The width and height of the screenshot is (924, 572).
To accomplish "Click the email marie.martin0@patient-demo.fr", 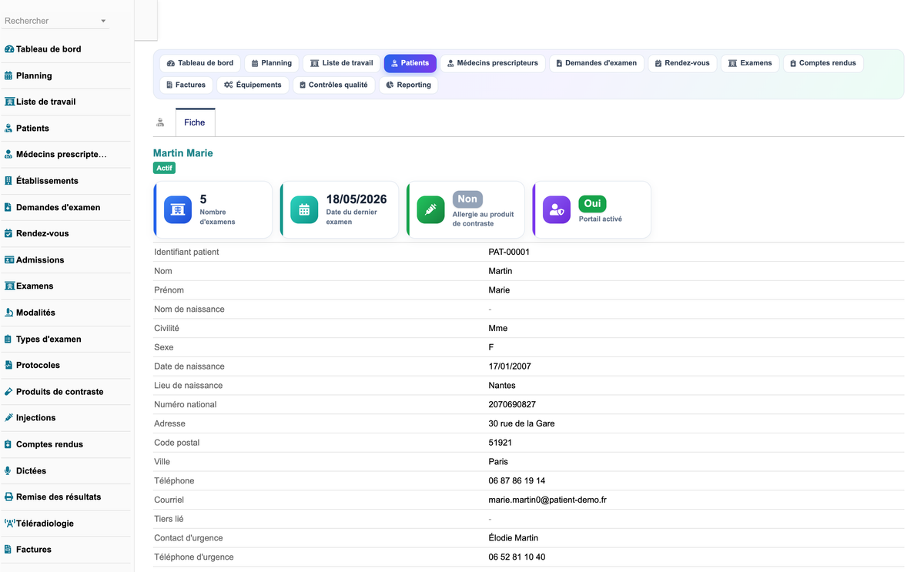I will (x=547, y=500).
